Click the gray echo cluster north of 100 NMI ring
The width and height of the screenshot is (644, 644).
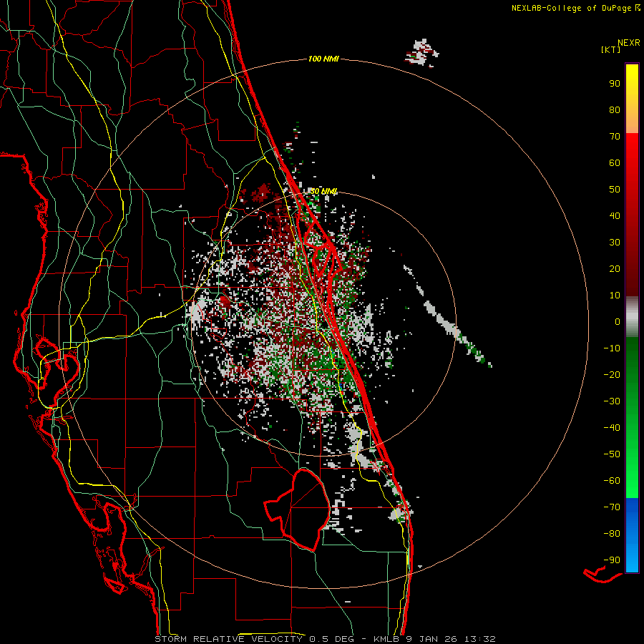pos(421,52)
